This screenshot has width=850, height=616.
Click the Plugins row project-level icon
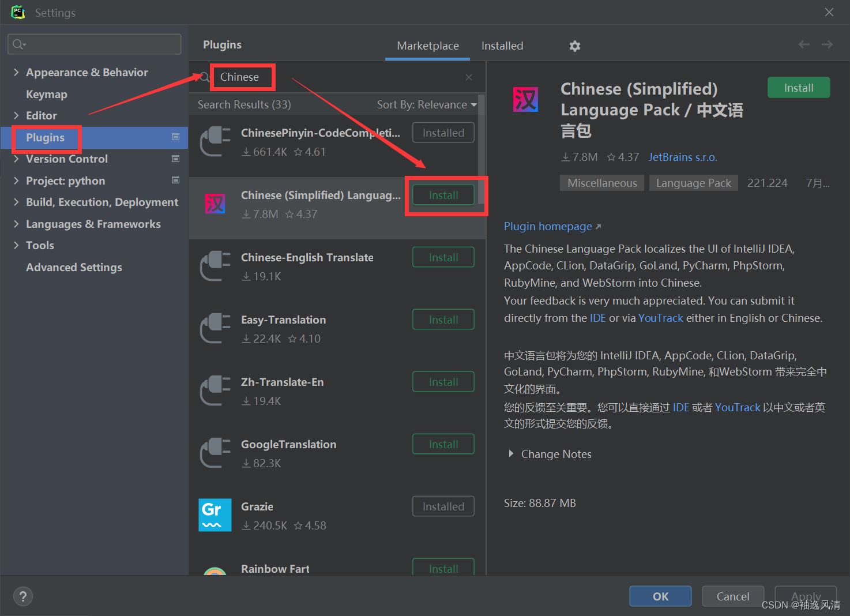pos(176,137)
